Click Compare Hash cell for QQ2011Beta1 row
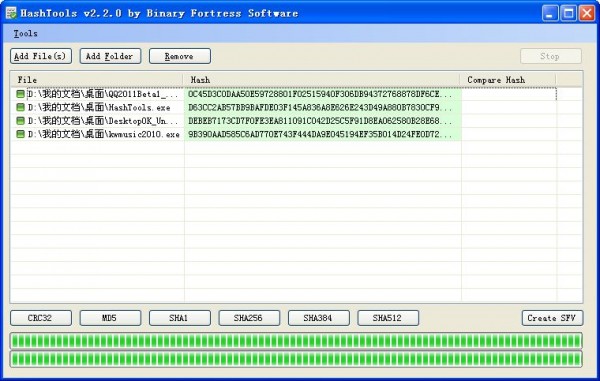Viewport: 600px width, 381px height. click(509, 94)
